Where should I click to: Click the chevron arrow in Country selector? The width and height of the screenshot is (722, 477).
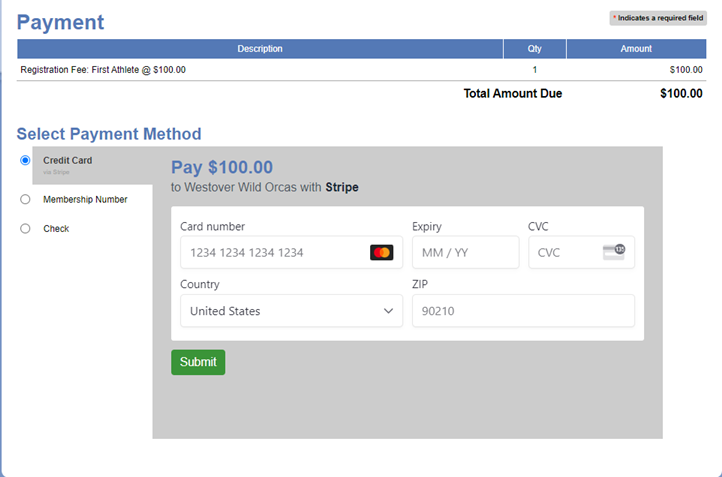(389, 311)
